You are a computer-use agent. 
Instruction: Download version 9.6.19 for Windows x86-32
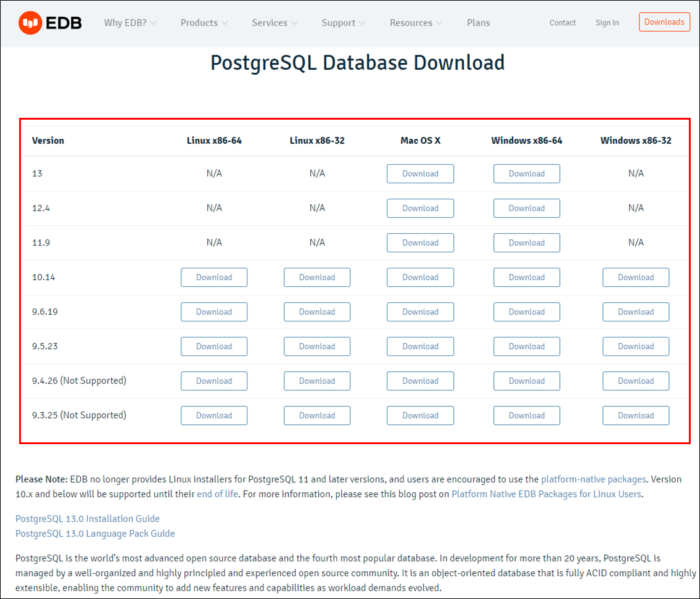coord(636,312)
